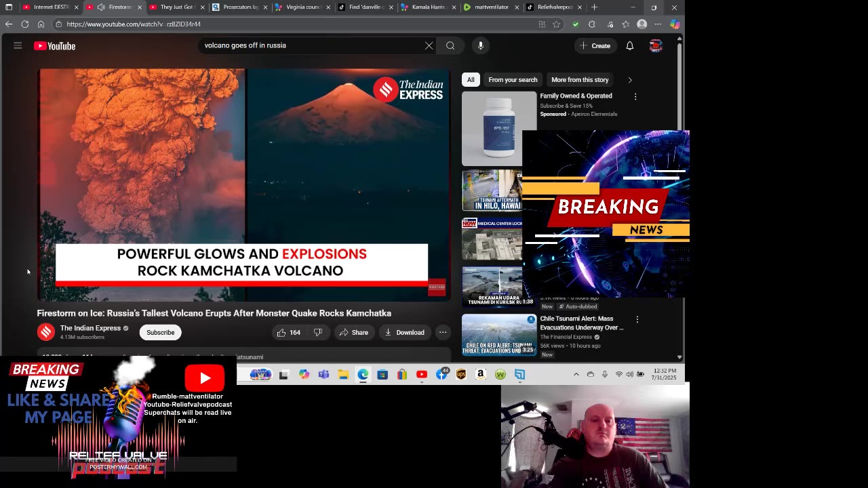Image resolution: width=868 pixels, height=488 pixels.
Task: Open The Indian Express channel name link
Action: [x=90, y=328]
